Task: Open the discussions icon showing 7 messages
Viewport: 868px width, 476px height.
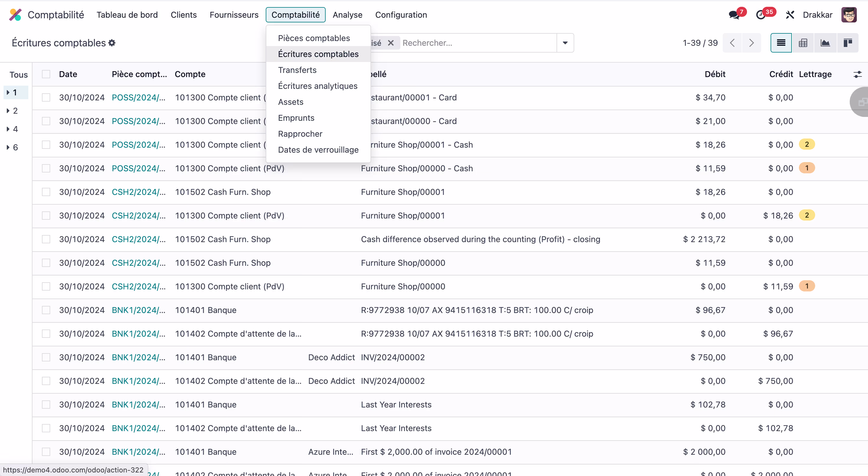Action: [735, 15]
